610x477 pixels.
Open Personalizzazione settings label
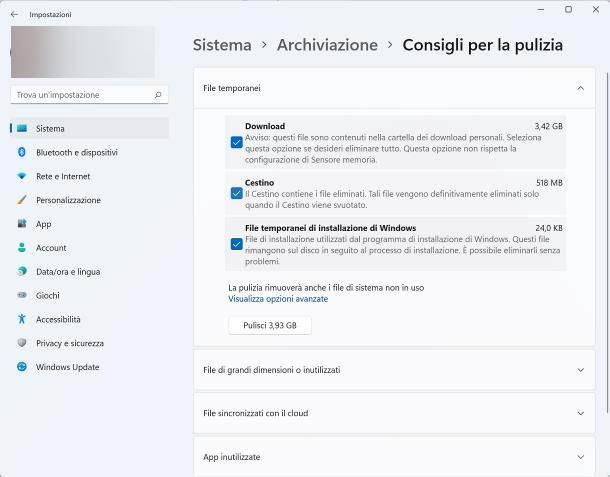pos(68,200)
